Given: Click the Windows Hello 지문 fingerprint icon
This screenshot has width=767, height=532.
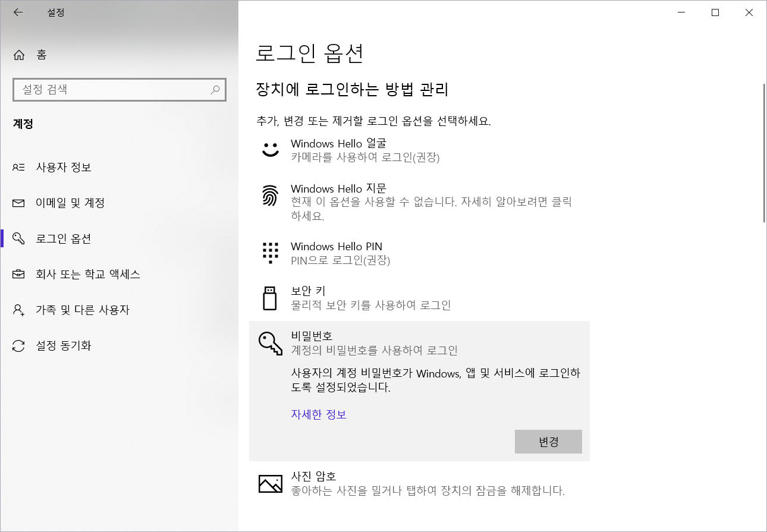Looking at the screenshot, I should click(x=270, y=196).
